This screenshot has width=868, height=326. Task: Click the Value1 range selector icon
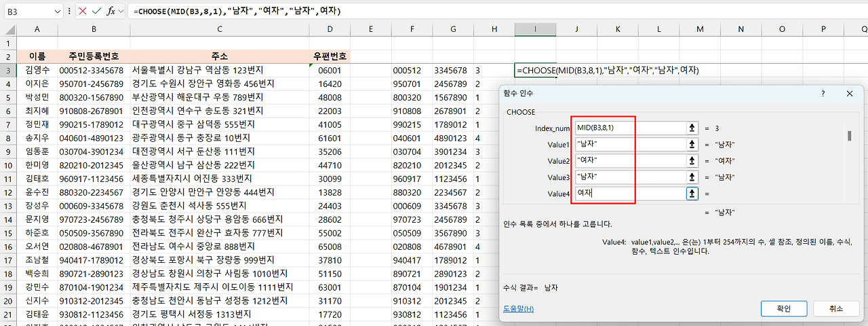click(692, 144)
